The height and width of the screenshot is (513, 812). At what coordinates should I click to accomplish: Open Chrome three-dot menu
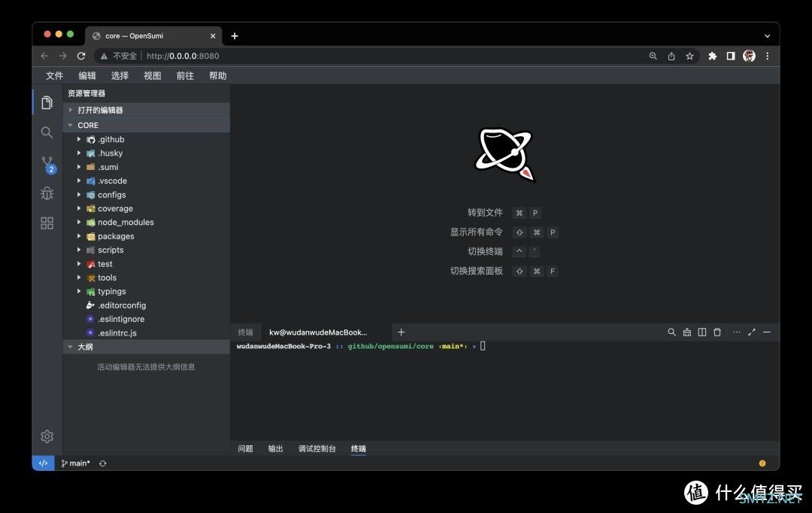(768, 56)
